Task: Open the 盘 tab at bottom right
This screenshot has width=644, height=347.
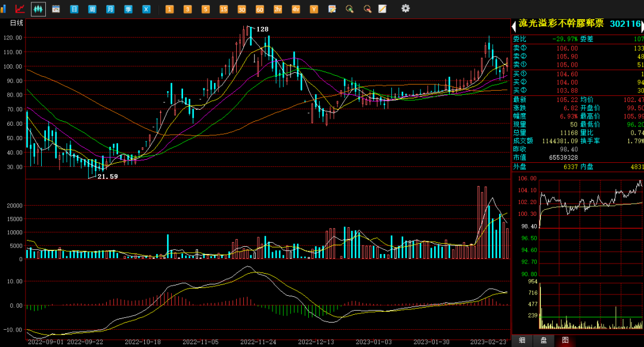Action: coord(543,340)
